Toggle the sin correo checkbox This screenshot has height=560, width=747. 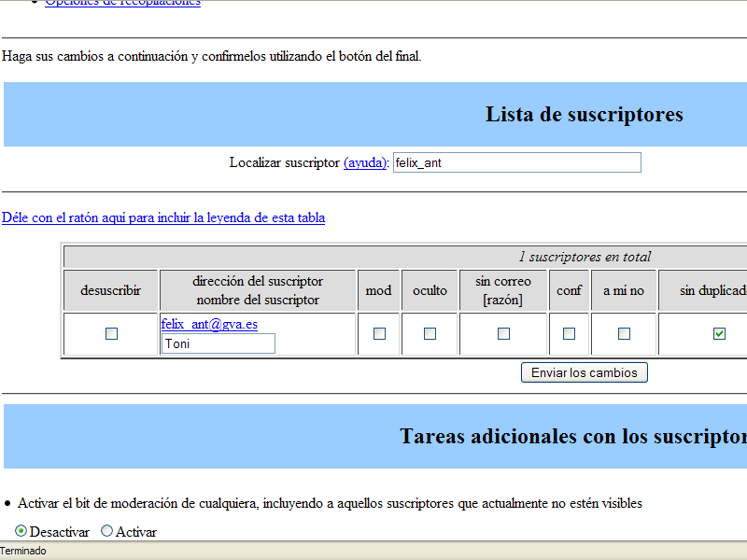503,333
